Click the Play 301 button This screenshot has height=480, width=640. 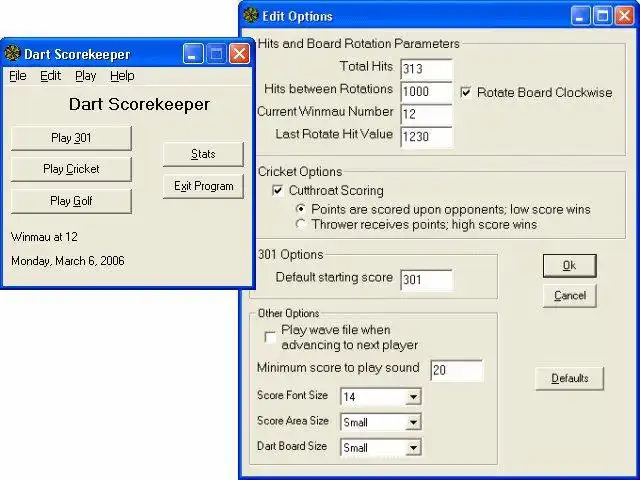click(71, 138)
